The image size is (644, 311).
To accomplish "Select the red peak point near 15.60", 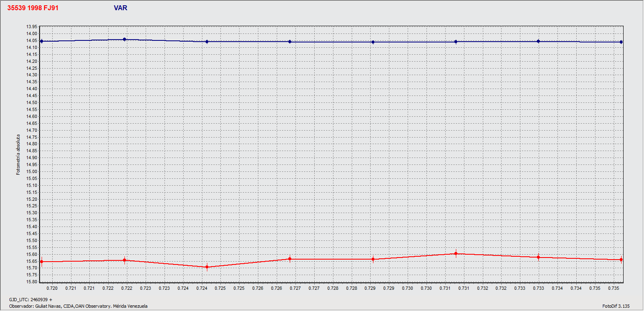I will point(456,253).
